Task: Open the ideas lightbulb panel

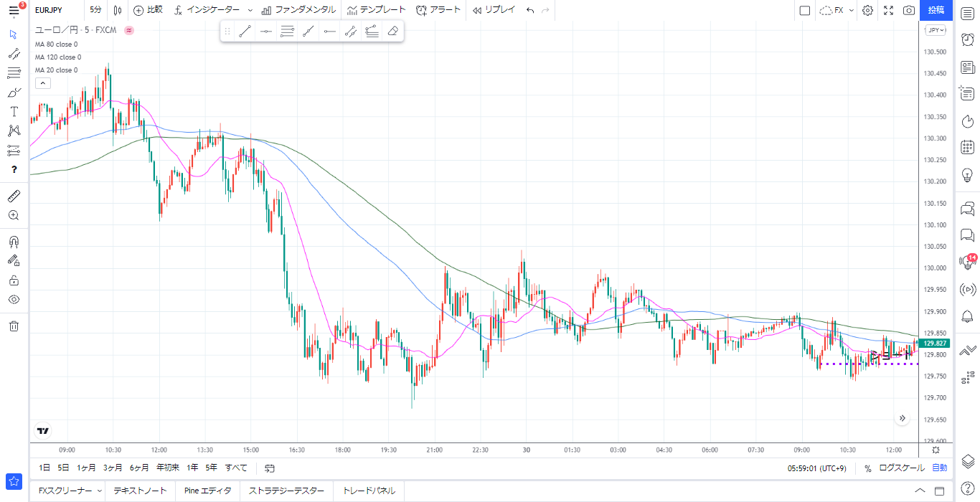Action: pyautogui.click(x=967, y=174)
